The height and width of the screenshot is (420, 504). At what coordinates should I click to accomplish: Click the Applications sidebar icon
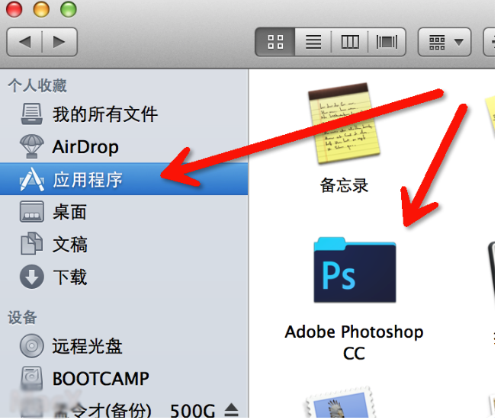(x=31, y=179)
